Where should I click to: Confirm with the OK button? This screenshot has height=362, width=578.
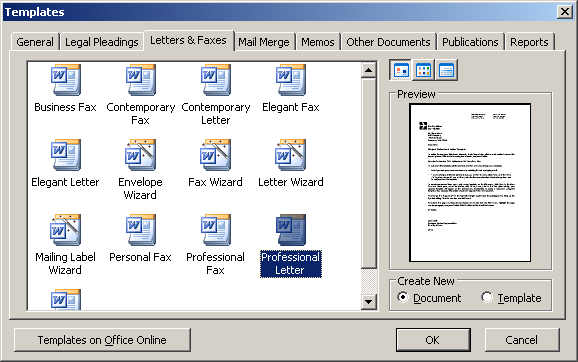[x=433, y=340]
